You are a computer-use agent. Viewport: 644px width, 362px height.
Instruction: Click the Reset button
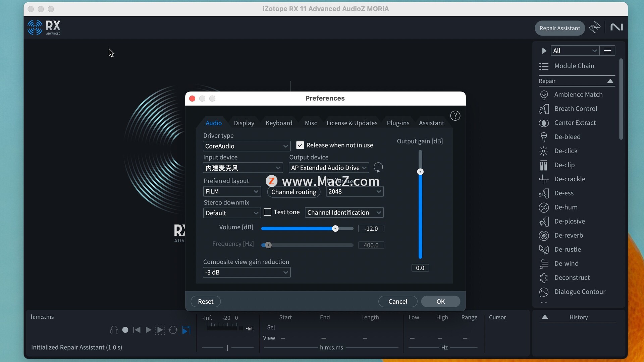(206, 301)
